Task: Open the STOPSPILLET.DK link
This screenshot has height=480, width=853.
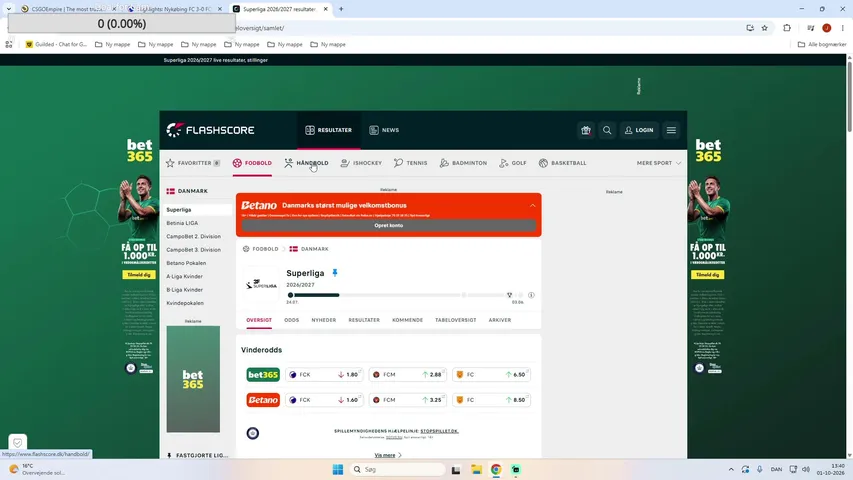Action: coord(439,431)
